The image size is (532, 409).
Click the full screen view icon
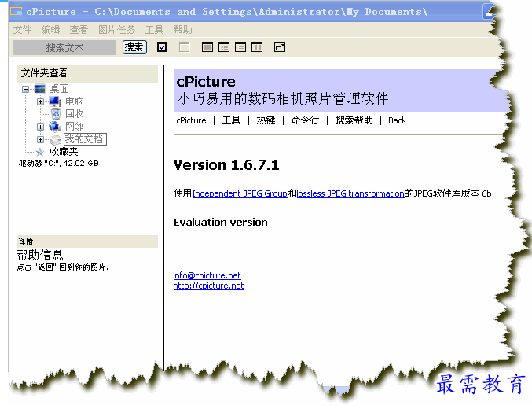point(280,47)
